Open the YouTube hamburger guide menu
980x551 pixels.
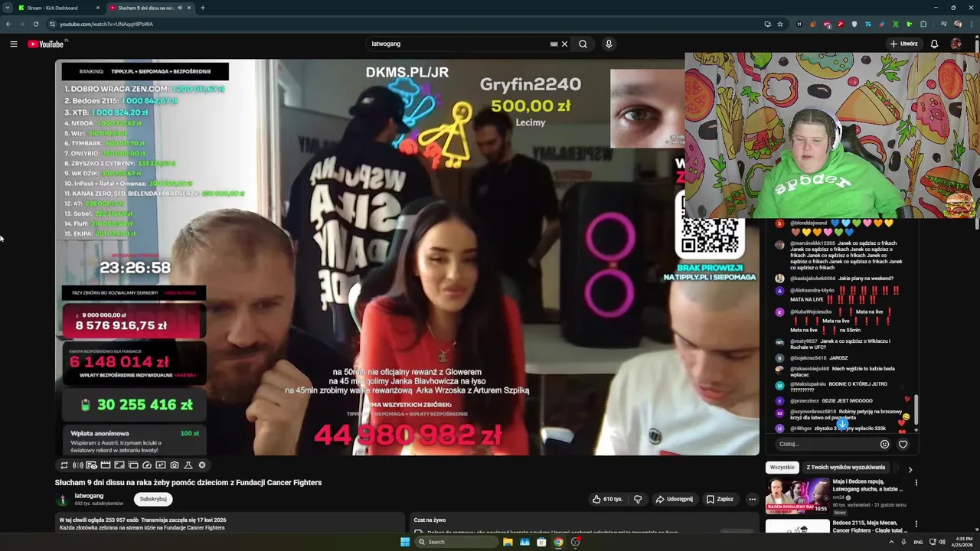tap(13, 44)
